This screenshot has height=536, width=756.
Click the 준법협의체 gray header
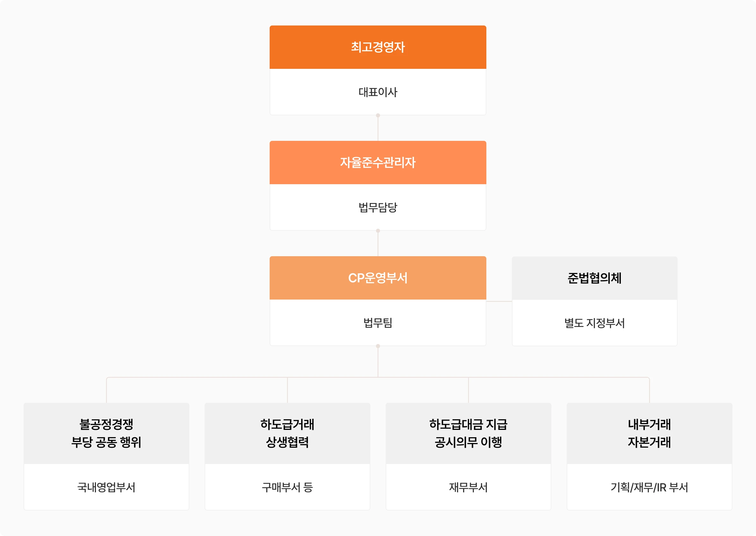594,278
